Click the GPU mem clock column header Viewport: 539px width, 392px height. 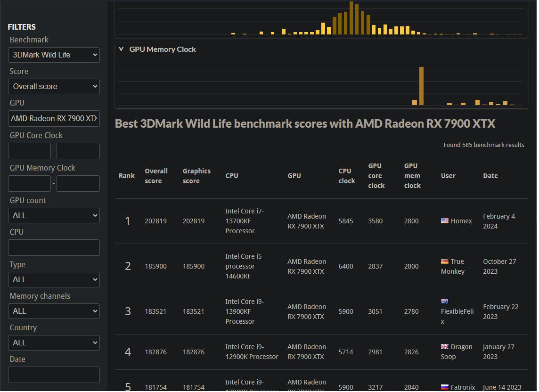pos(413,176)
